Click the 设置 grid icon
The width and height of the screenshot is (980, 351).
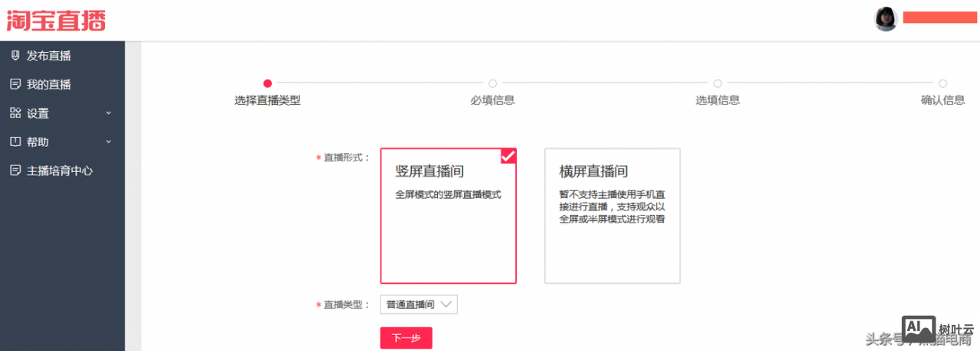coord(15,113)
